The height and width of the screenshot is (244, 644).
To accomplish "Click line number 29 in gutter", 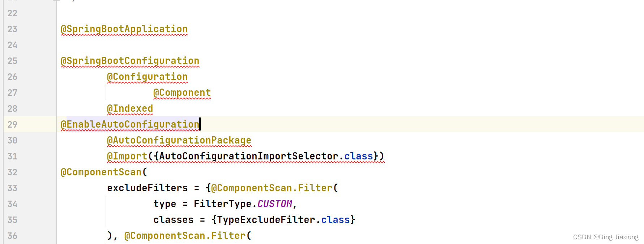I will pos(12,124).
